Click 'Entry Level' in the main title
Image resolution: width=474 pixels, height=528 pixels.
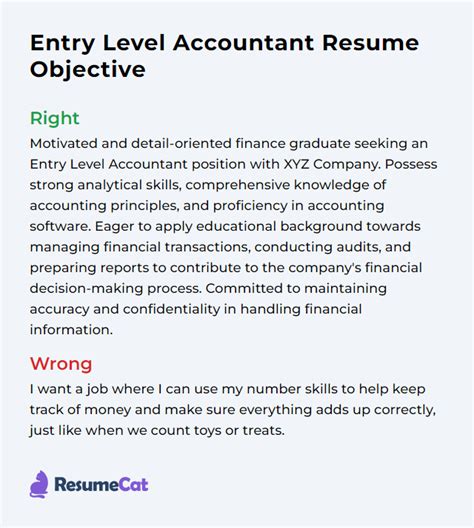pyautogui.click(x=98, y=43)
